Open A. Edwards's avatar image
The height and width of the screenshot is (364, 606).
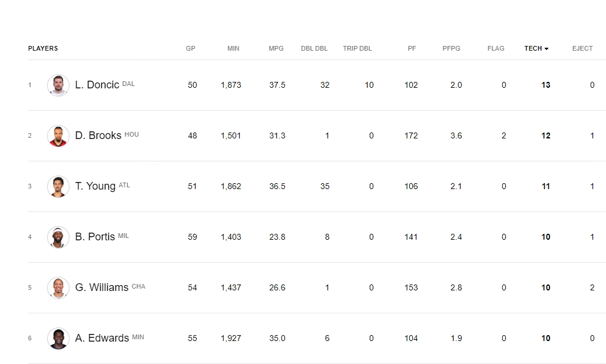[x=58, y=338]
